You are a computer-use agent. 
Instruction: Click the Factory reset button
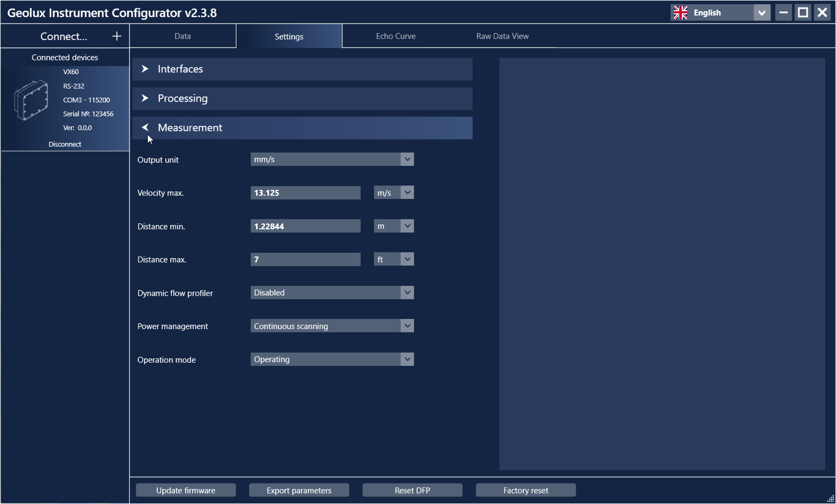(x=526, y=490)
